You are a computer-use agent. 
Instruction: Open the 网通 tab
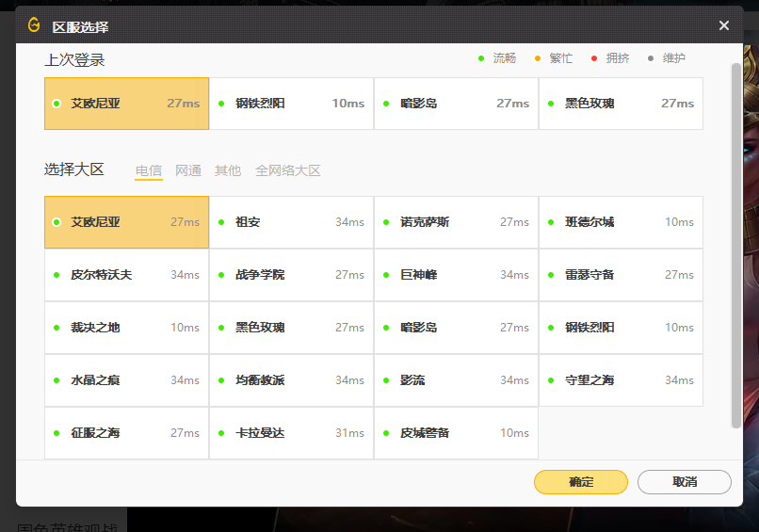(188, 170)
